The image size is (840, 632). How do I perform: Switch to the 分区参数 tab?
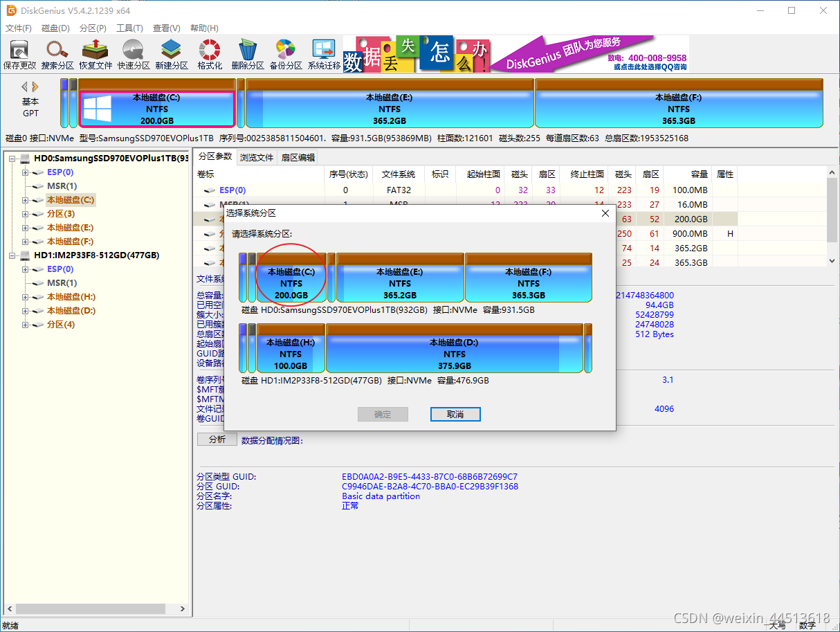coord(214,156)
